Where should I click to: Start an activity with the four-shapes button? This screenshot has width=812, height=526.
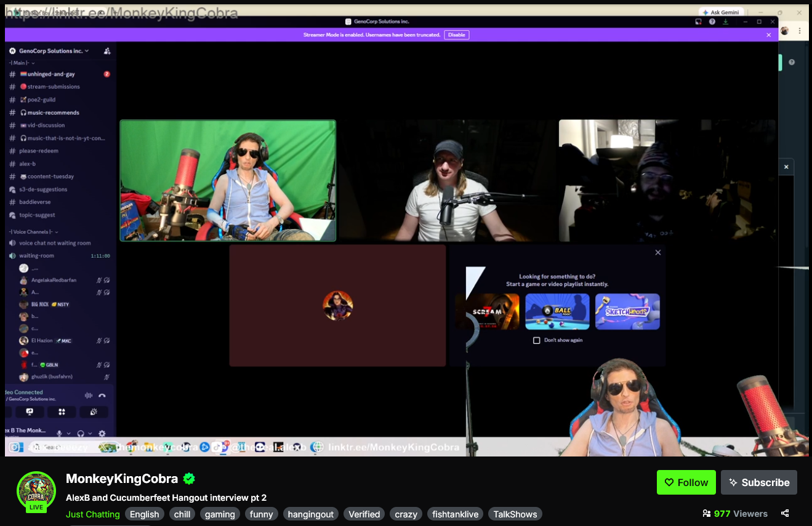coord(62,412)
